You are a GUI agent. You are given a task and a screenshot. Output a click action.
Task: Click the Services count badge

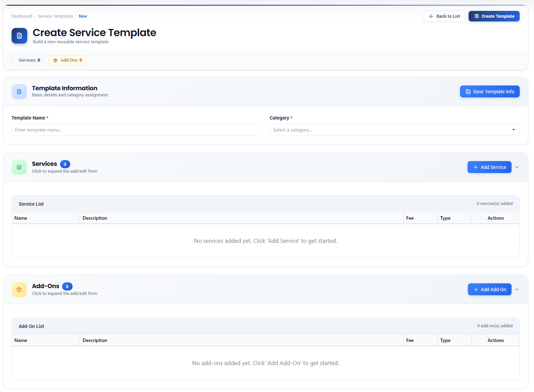click(65, 164)
